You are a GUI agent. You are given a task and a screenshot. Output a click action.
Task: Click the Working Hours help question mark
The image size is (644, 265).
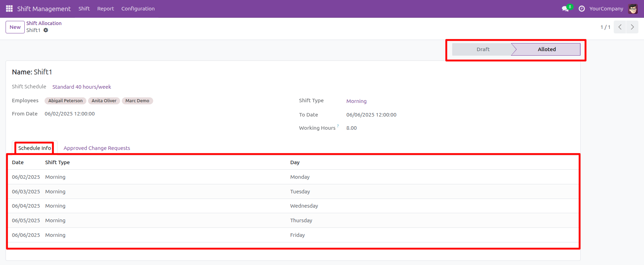[338, 126]
